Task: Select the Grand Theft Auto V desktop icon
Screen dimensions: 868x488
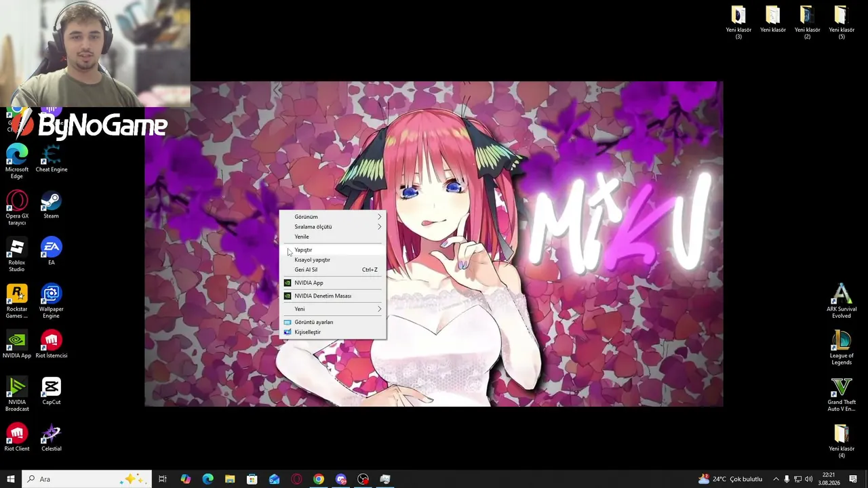Action: (x=842, y=394)
